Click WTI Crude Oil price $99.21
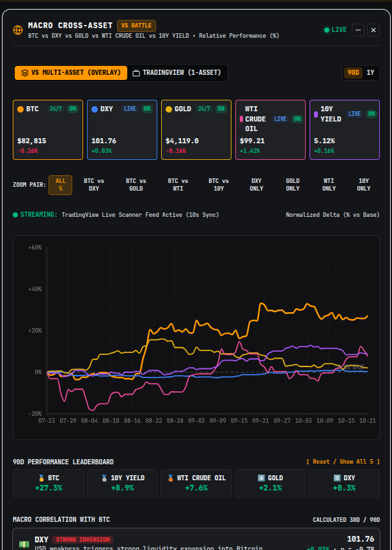This screenshot has height=550, width=392. pyautogui.click(x=252, y=141)
